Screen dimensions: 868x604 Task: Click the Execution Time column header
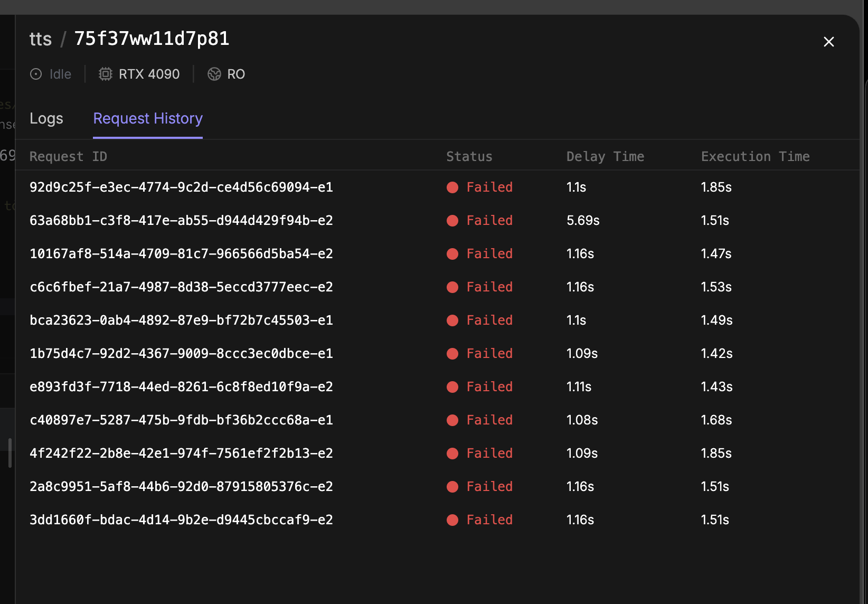[755, 156]
